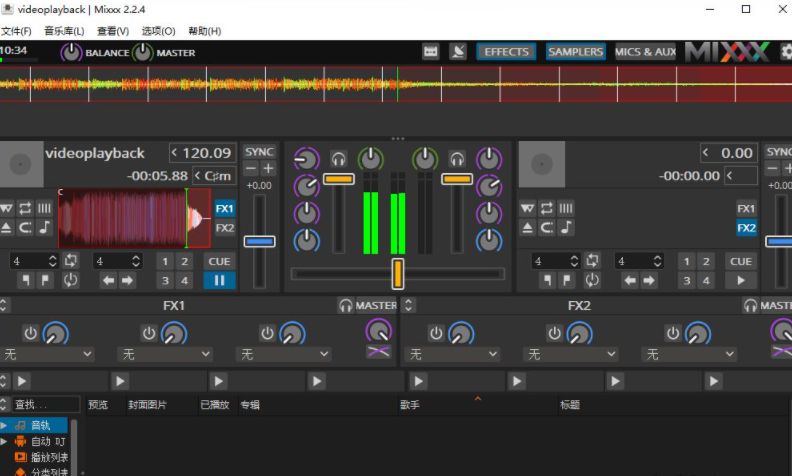
Task: Enable keylock music note on right deck
Action: [566, 228]
